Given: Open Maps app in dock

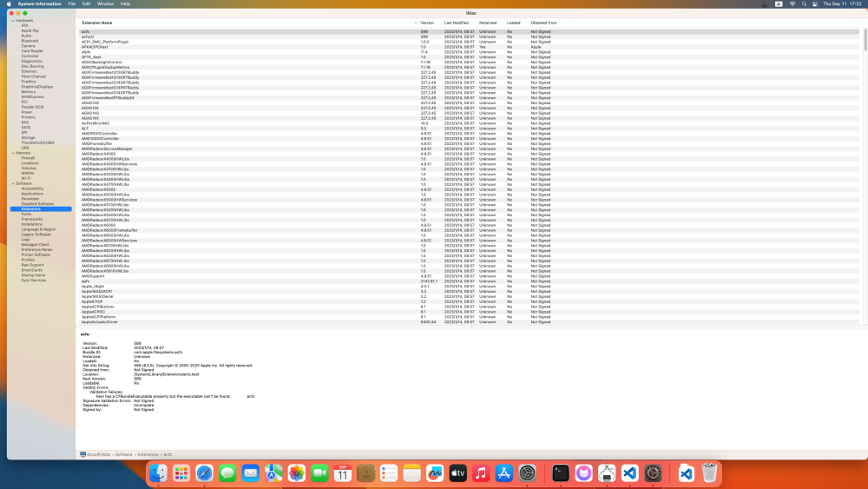Looking at the screenshot, I should tap(273, 473).
